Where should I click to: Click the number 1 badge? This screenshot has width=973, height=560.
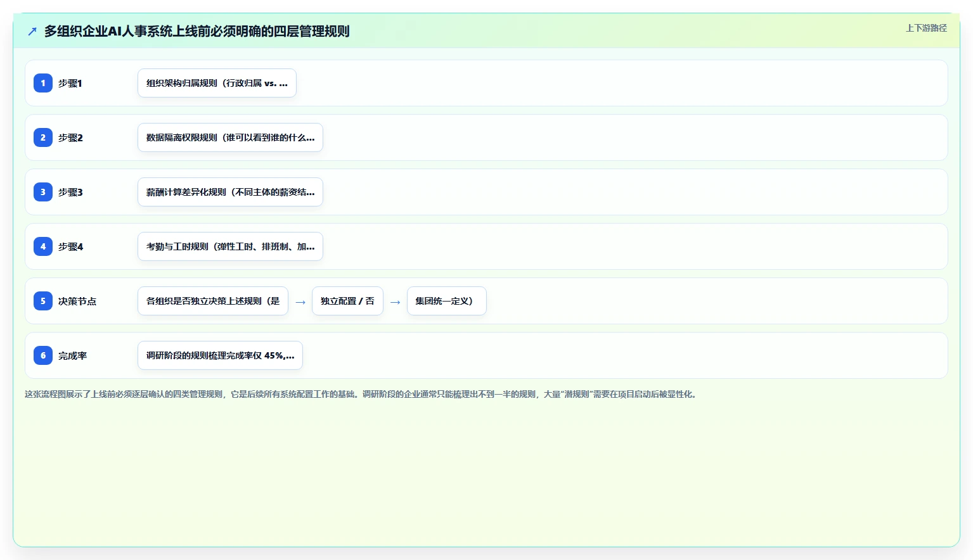[43, 83]
